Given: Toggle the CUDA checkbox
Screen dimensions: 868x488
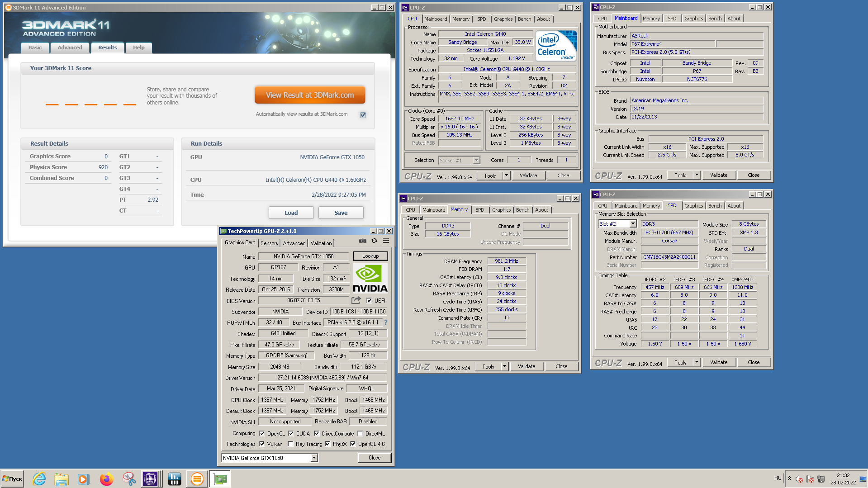Looking at the screenshot, I should click(x=291, y=433).
